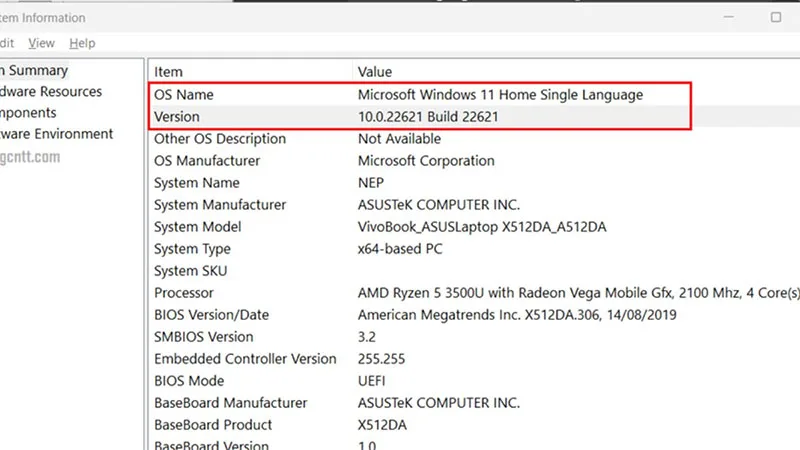Click the AMD Ryzen 5 3500U processor value
Viewport: 800px width, 450px height.
pos(579,293)
